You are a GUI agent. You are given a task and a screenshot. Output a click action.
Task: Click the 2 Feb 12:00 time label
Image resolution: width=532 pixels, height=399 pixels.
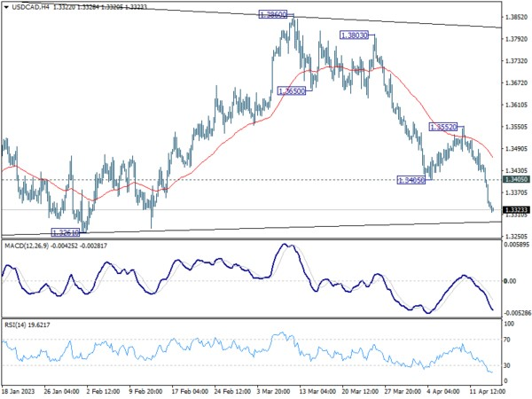[x=103, y=391]
